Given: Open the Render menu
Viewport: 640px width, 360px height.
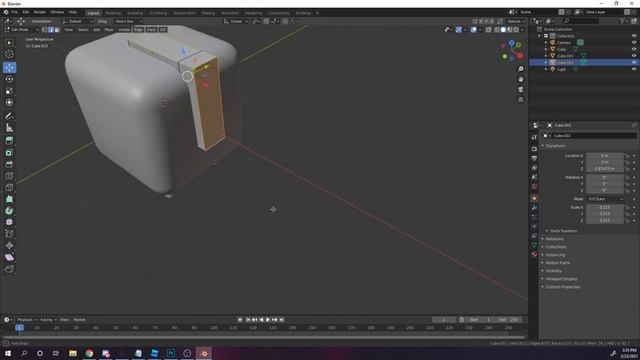Looking at the screenshot, I should tap(40, 12).
